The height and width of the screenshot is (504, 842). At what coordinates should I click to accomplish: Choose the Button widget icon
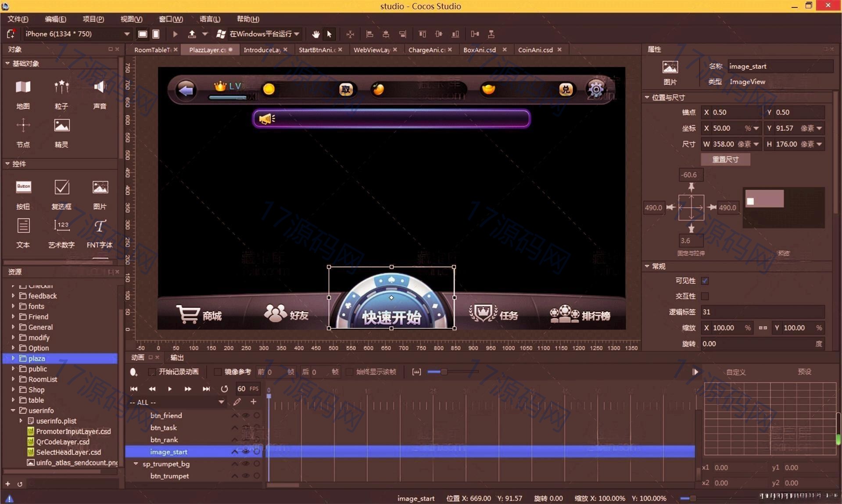(23, 188)
